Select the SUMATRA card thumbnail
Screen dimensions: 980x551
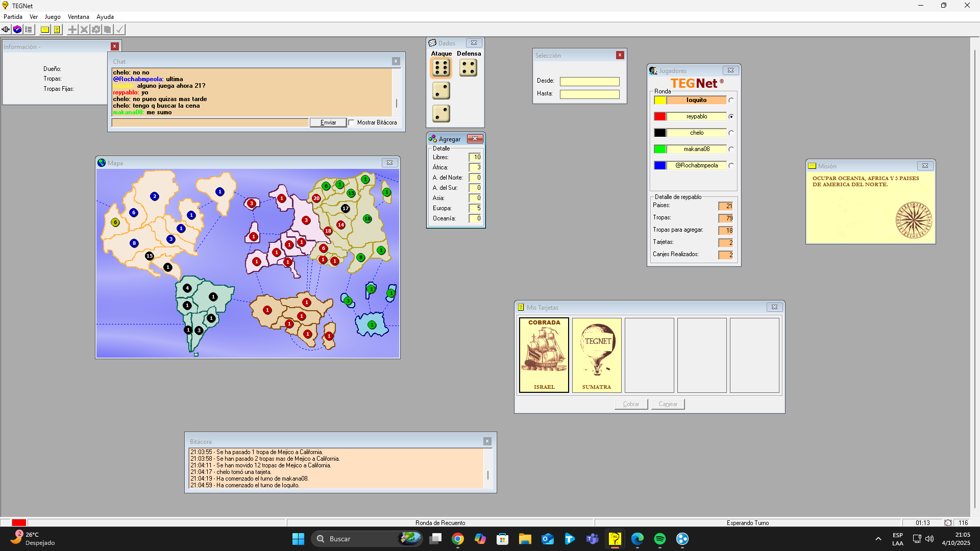coord(597,355)
